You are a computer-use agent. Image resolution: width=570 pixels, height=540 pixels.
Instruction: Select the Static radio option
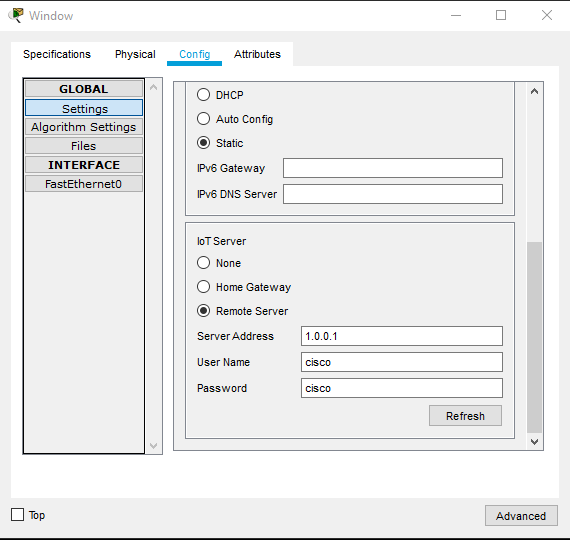pos(204,143)
